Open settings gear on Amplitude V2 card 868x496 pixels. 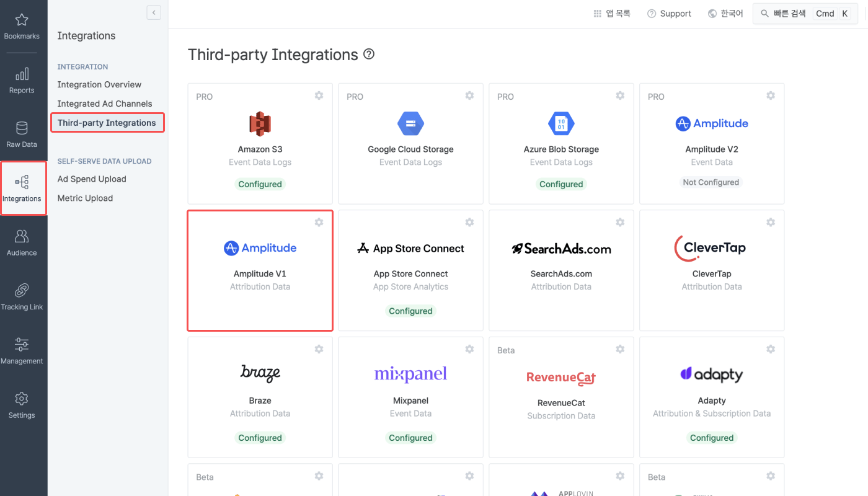[x=771, y=95]
